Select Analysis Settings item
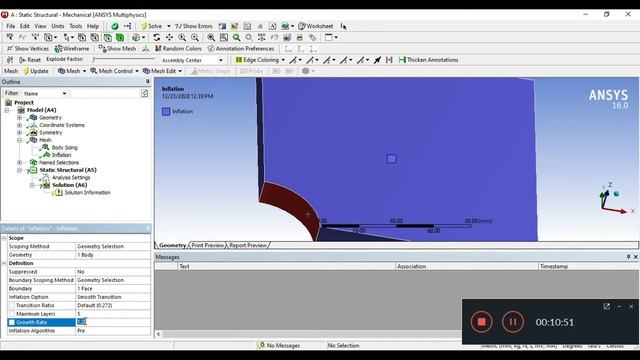Viewport: 640px width, 360px height. [x=71, y=178]
